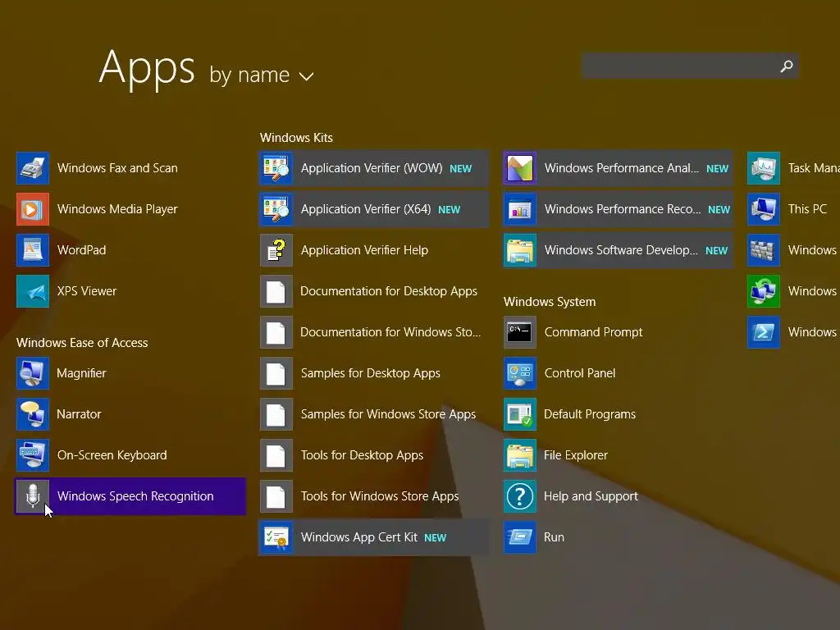The image size is (840, 630).
Task: Launch the Windows Performance Analyzer icon
Action: [519, 168]
